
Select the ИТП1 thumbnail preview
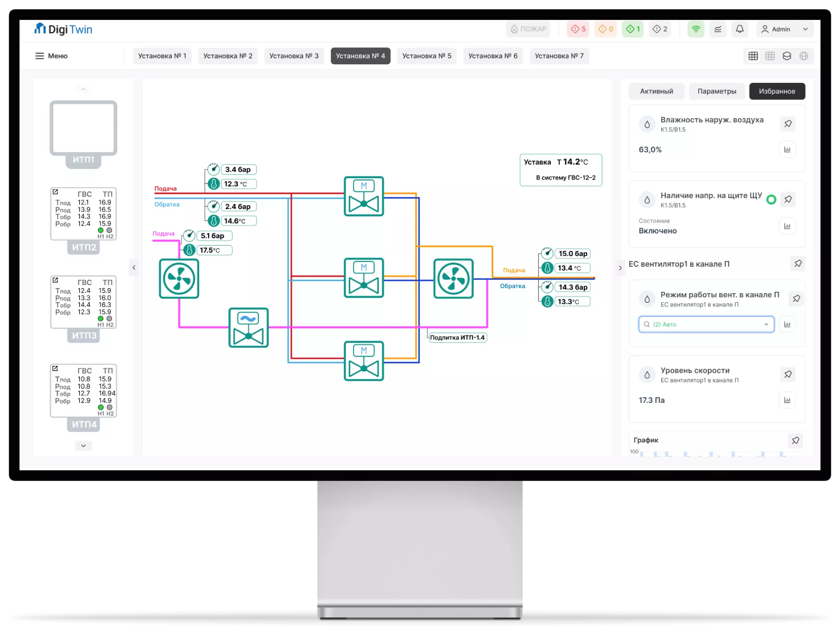click(x=83, y=128)
